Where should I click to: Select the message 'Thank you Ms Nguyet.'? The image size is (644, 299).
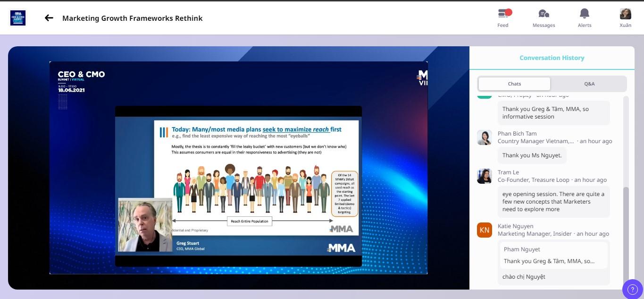point(532,155)
